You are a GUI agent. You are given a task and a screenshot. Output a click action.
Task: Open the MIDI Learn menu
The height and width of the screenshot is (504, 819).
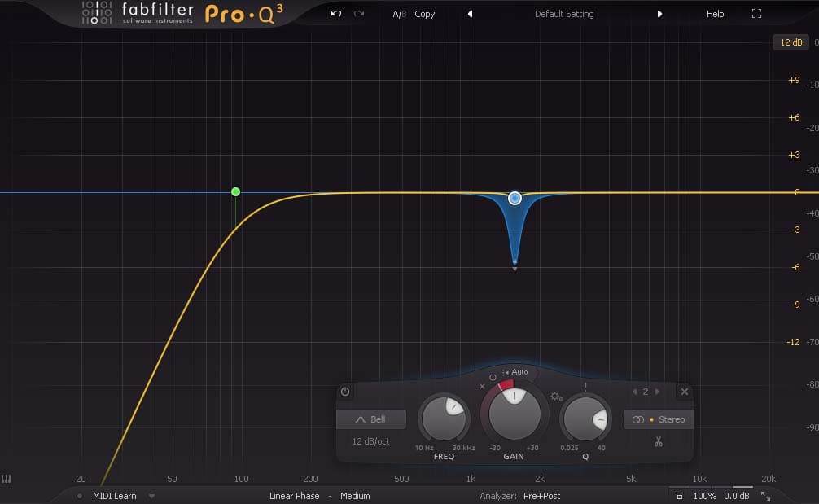(x=116, y=495)
